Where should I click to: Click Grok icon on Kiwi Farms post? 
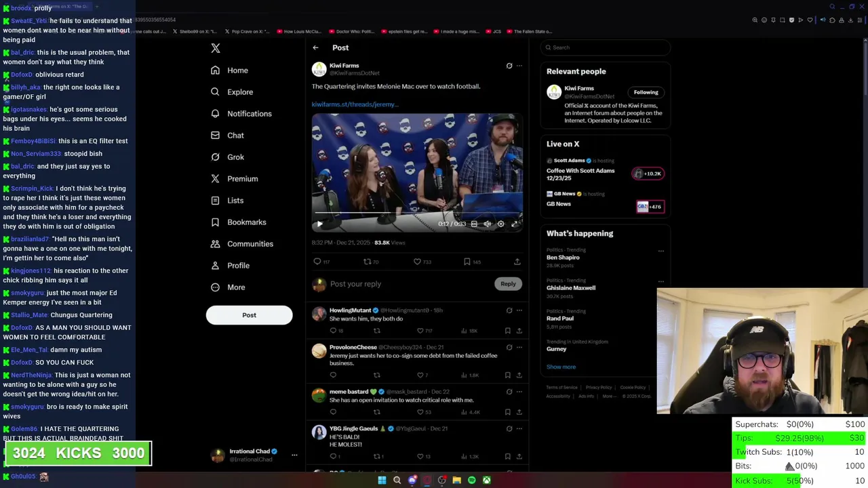coord(509,66)
